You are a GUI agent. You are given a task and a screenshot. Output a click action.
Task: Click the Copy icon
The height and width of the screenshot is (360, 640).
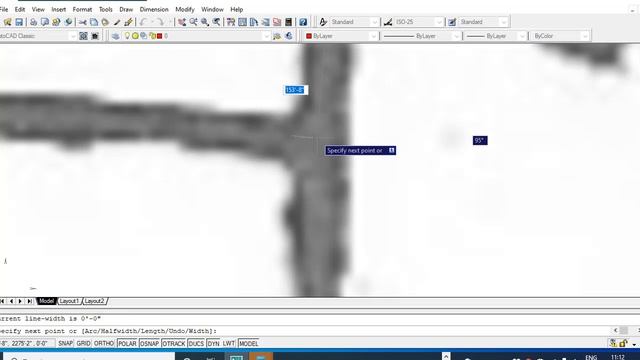pyautogui.click(x=94, y=22)
